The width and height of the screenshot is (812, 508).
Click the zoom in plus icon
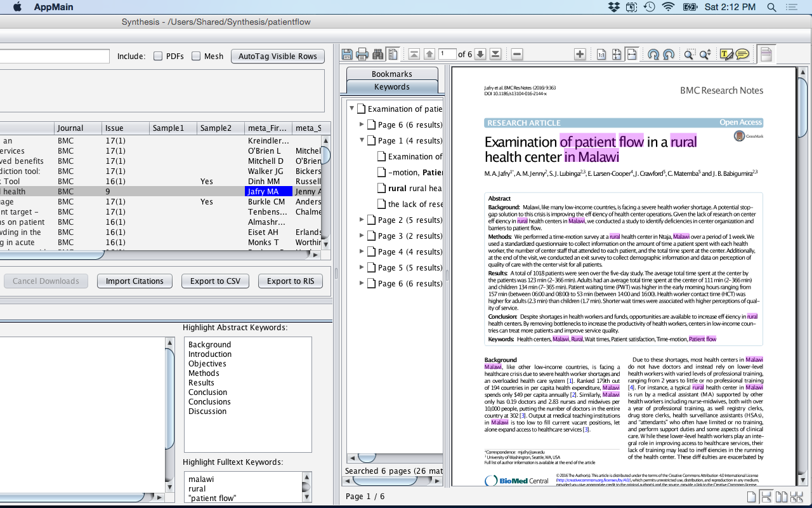pos(579,55)
